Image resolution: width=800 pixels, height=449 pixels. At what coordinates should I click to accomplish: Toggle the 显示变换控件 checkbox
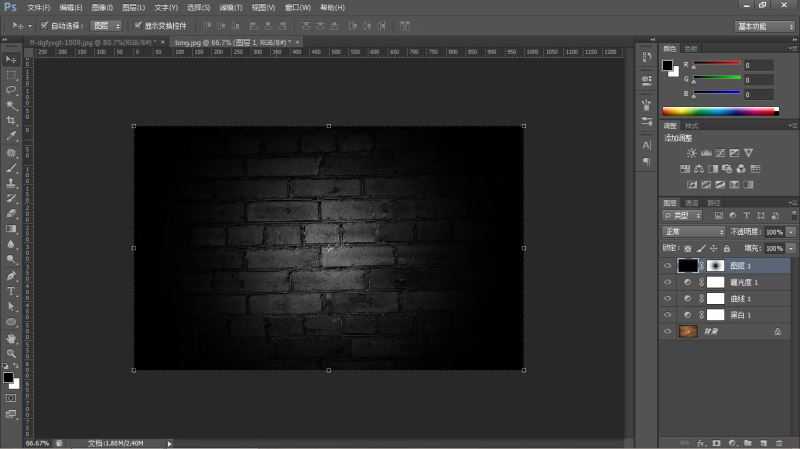point(137,25)
